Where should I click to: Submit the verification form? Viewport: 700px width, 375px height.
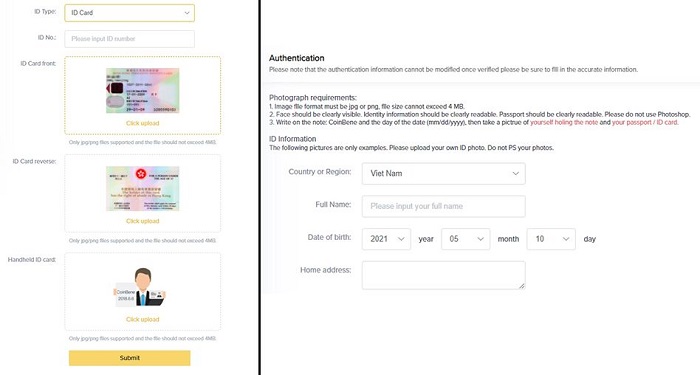[129, 358]
